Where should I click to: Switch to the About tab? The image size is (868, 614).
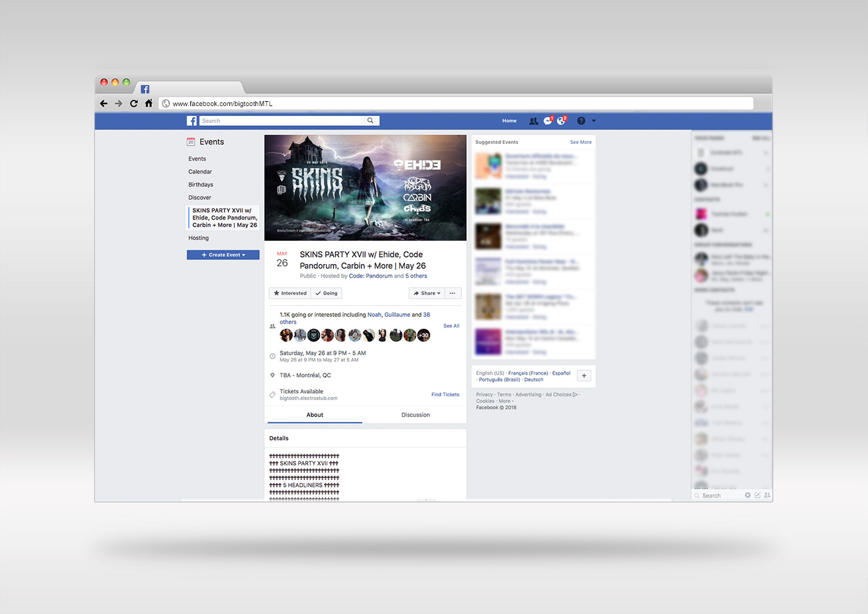tap(315, 415)
